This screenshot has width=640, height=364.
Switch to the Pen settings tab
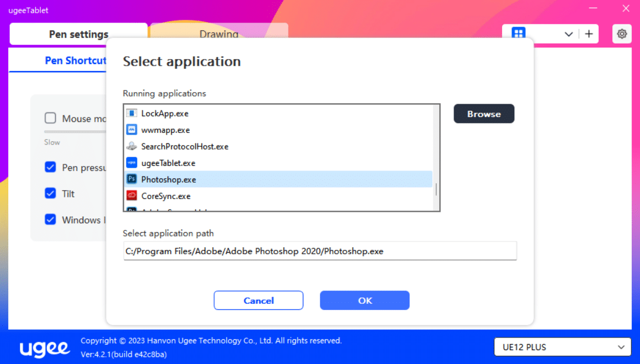78,34
